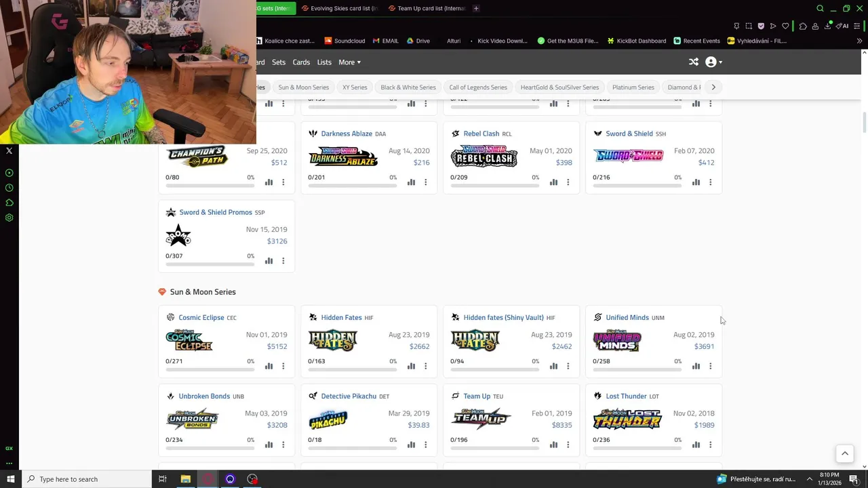Click Soundcloud bookmark
The image size is (868, 488).
coord(344,41)
